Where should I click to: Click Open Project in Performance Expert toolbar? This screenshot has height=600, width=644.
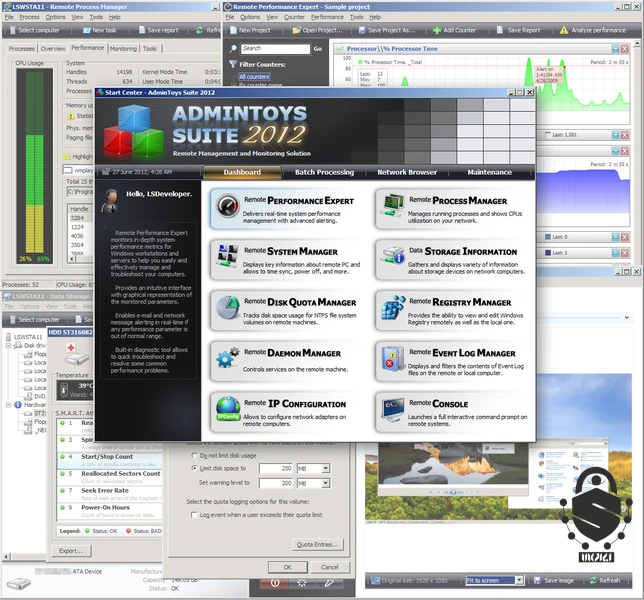[x=317, y=30]
